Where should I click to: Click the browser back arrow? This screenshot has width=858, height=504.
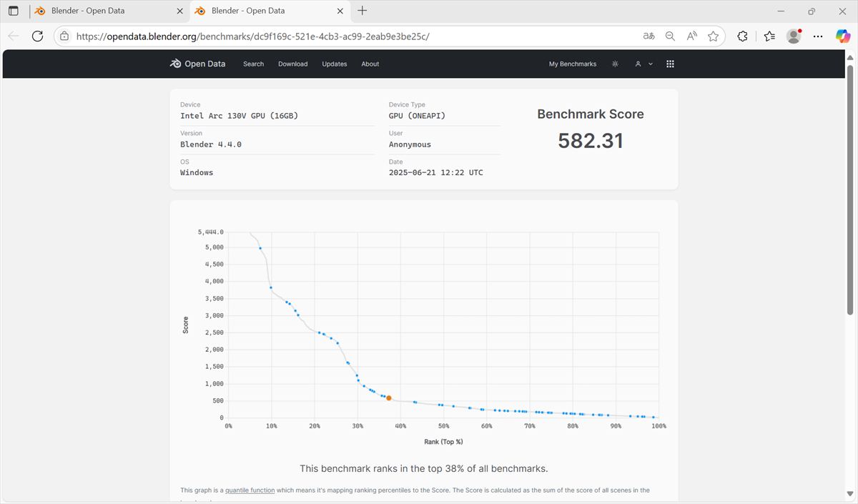click(14, 36)
